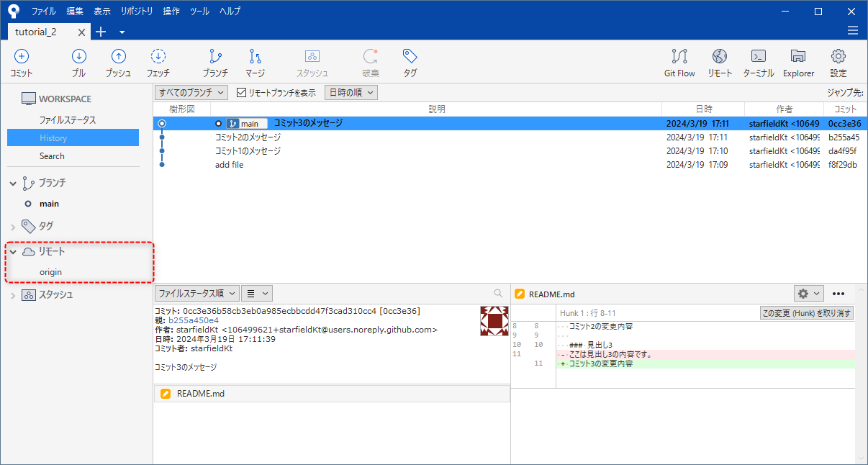Select History in the sidebar
Screen dimensions: 868x465
73,137
